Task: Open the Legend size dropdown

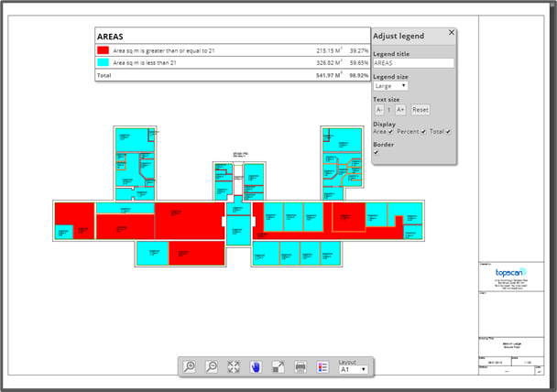Action: tap(390, 86)
